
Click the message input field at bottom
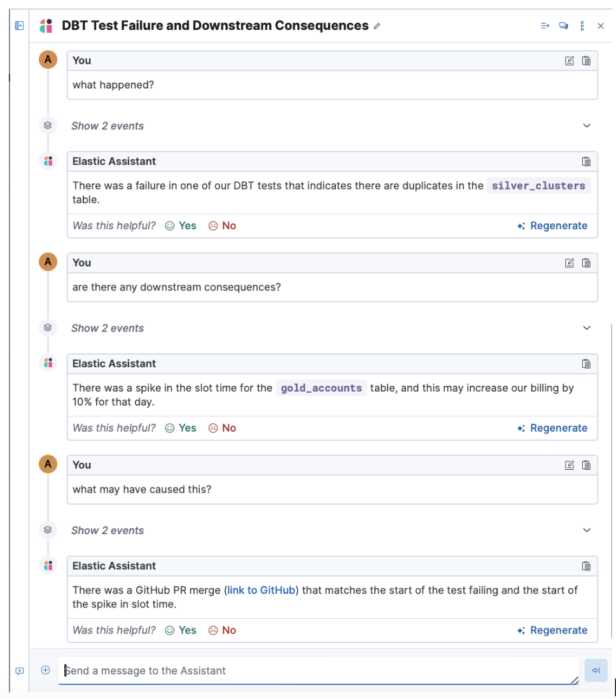(286, 670)
